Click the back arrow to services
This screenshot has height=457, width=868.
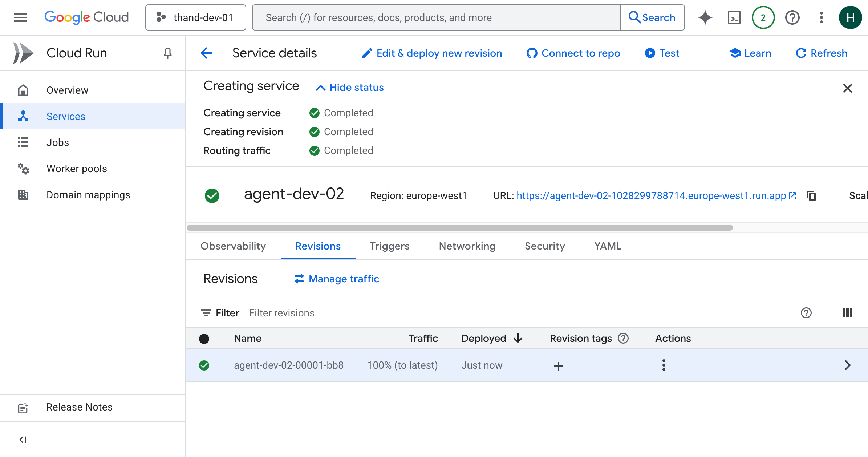pos(206,53)
